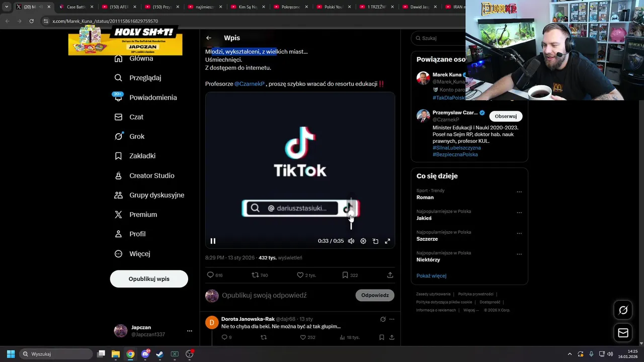Pause the TikTok video
The height and width of the screenshot is (362, 644).
tap(213, 241)
